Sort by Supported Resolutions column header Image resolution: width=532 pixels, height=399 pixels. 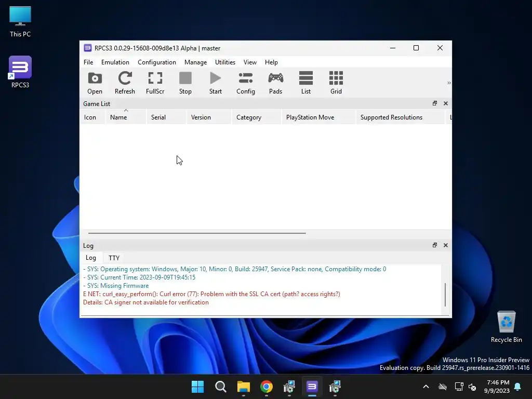point(400,117)
